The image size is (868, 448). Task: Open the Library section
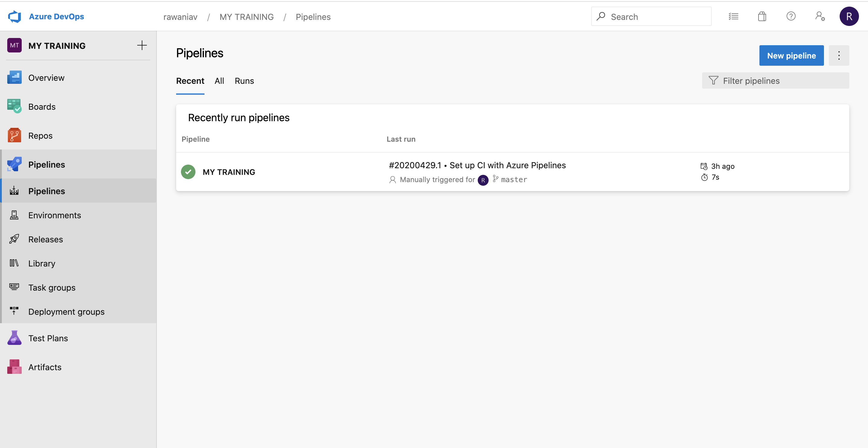[41, 263]
